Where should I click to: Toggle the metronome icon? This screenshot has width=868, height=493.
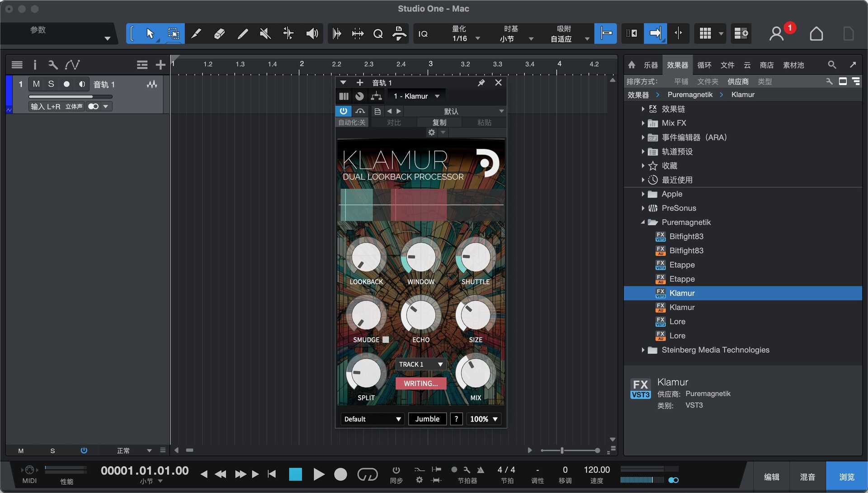click(481, 470)
